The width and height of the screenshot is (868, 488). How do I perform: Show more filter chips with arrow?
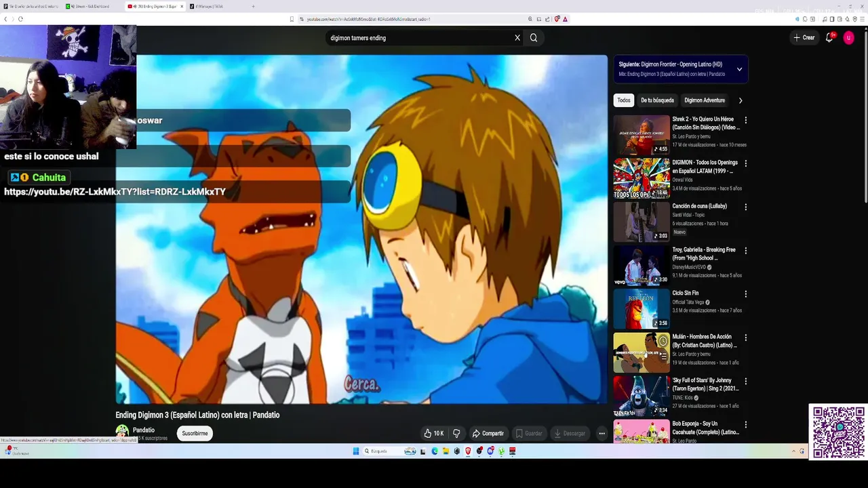coord(741,100)
